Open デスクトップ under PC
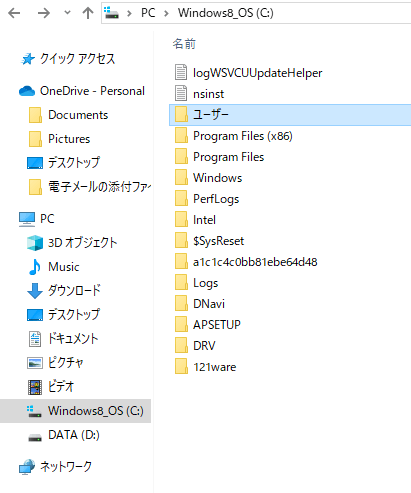The height and width of the screenshot is (493, 411). pyautogui.click(x=74, y=315)
